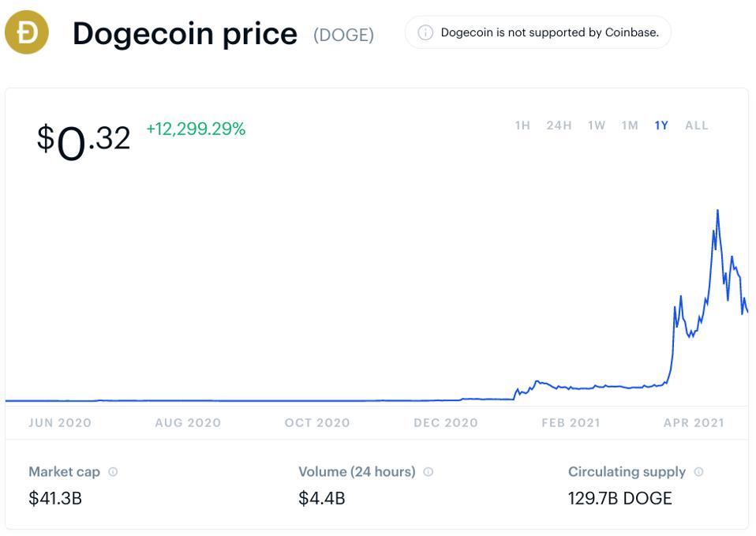Switch chart to 24H range
Screen dimensions: 756x536
coord(559,126)
